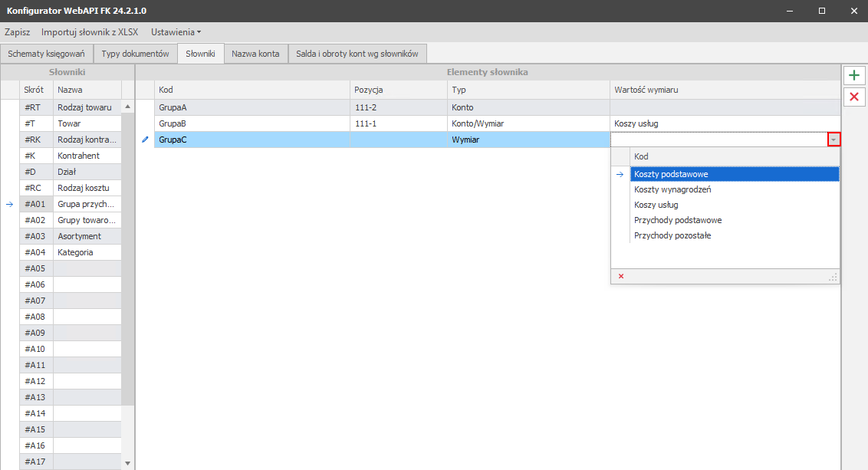Open the Typy dokumentów tab

click(x=135, y=54)
